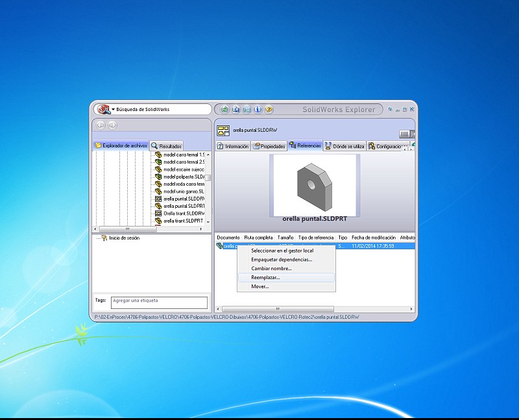Image resolution: width=519 pixels, height=420 pixels.
Task: Sort by Fecha de modificación column header
Action: click(x=374, y=238)
